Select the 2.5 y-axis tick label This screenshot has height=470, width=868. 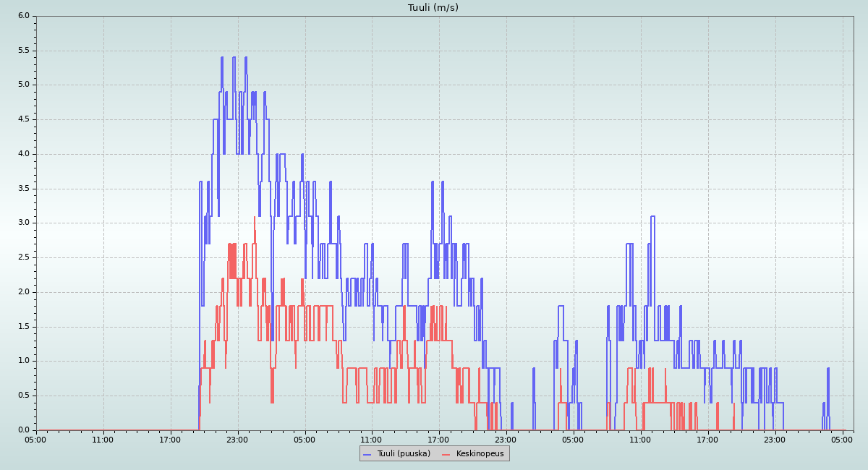[23, 257]
